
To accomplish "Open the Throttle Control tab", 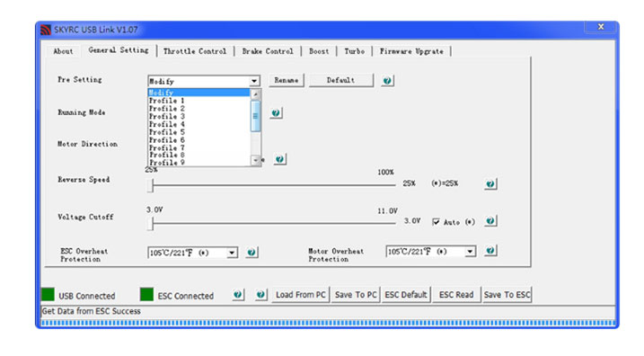I will 195,51.
